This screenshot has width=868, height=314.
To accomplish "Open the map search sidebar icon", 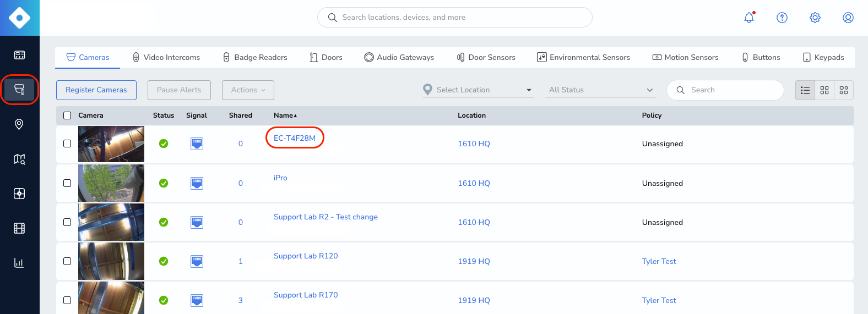I will coord(19,159).
